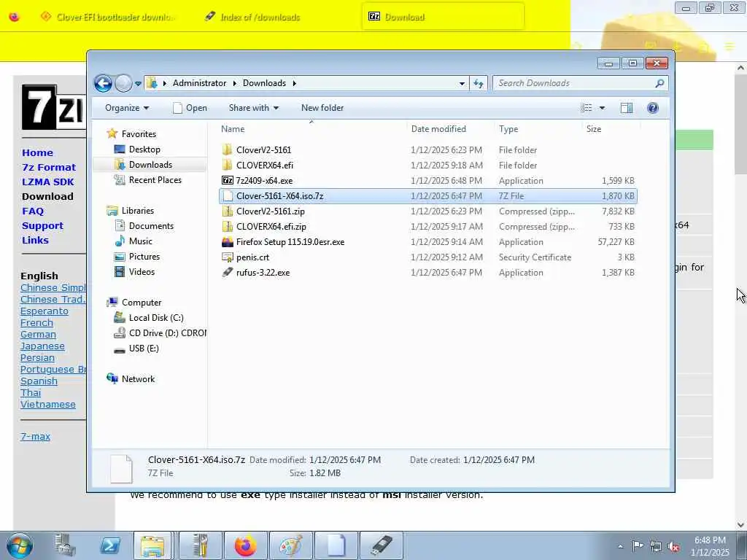Sort files by Type column
The image size is (747, 560).
coord(508,129)
